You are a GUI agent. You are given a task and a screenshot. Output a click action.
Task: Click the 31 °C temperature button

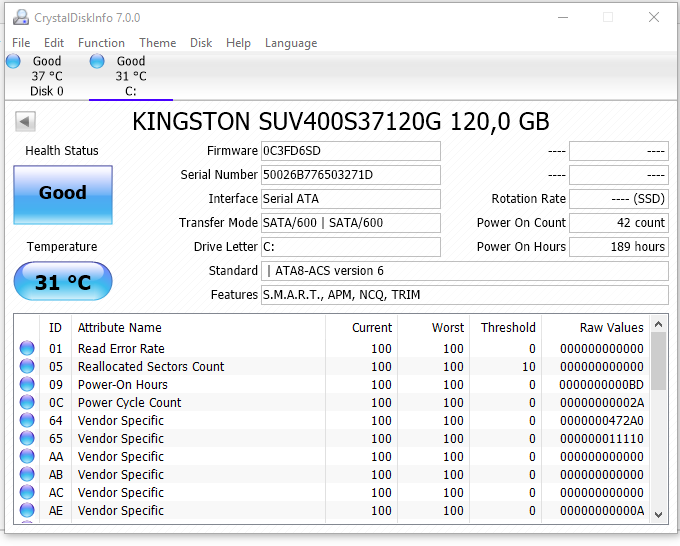point(63,281)
